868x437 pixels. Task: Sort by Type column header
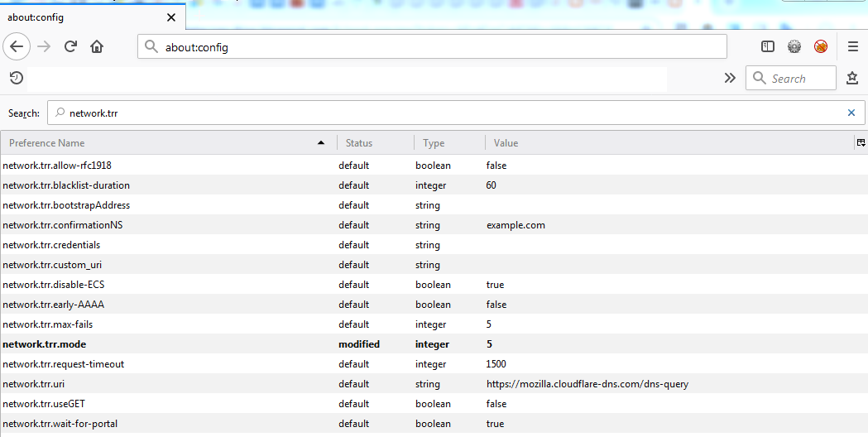(x=449, y=143)
